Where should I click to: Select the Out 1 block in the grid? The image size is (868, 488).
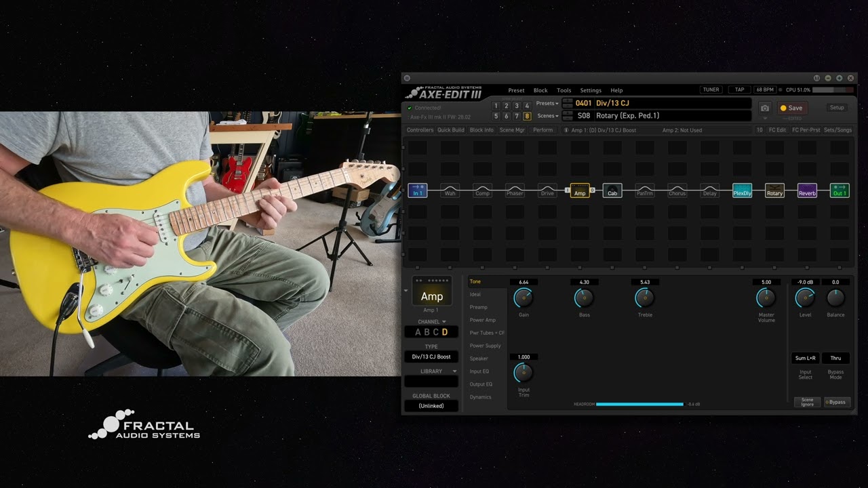[840, 190]
